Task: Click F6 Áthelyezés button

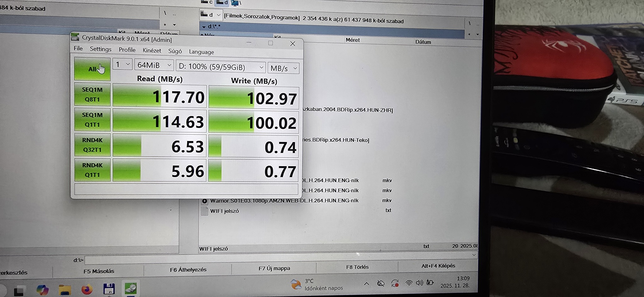Action: [x=188, y=270]
